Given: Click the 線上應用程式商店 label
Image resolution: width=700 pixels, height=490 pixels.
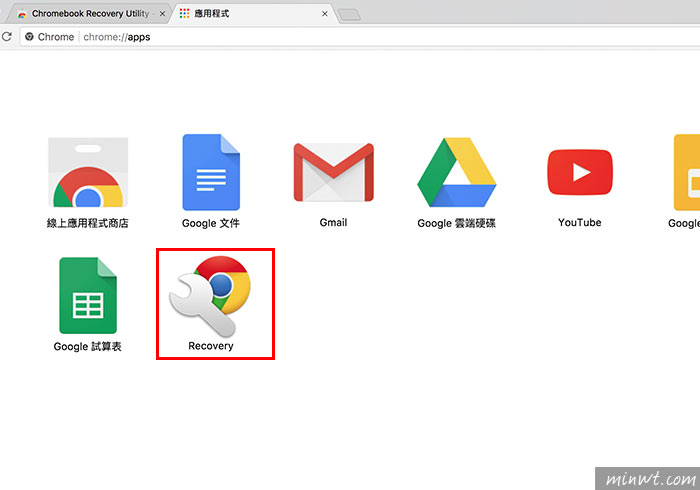Looking at the screenshot, I should click(88, 223).
